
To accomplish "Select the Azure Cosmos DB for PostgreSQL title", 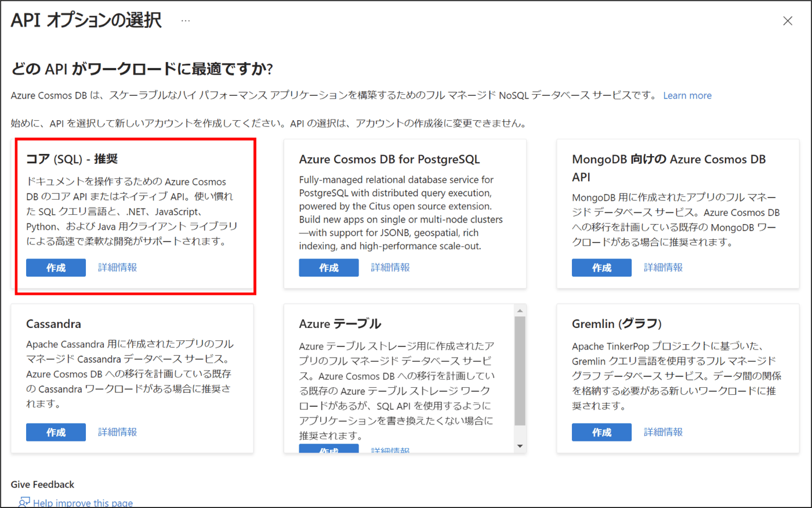I will (389, 159).
